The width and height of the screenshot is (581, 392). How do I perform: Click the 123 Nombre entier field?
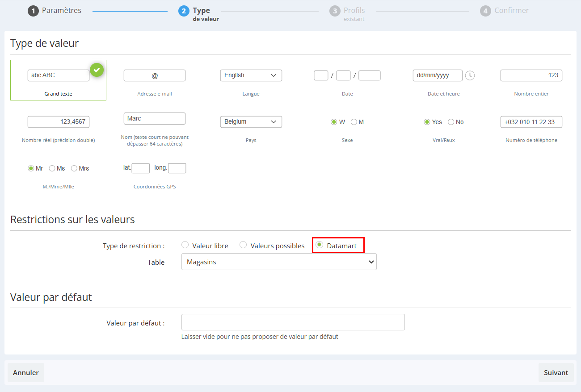(x=531, y=75)
